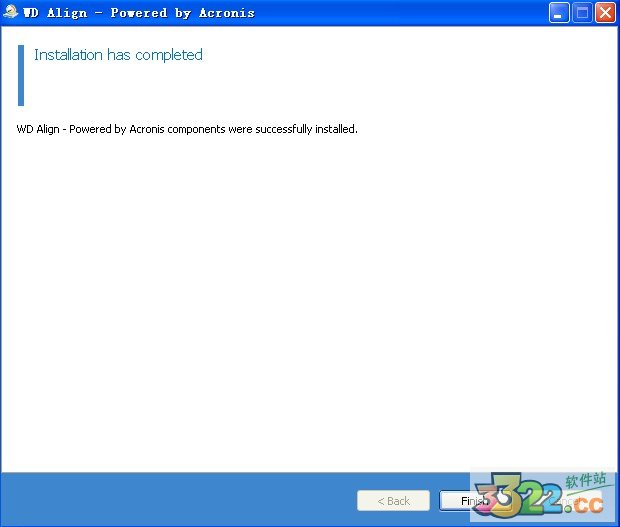Click the window title "WD Align - Powered by Acronis"
Image resolution: width=620 pixels, height=527 pixels.
(x=139, y=13)
